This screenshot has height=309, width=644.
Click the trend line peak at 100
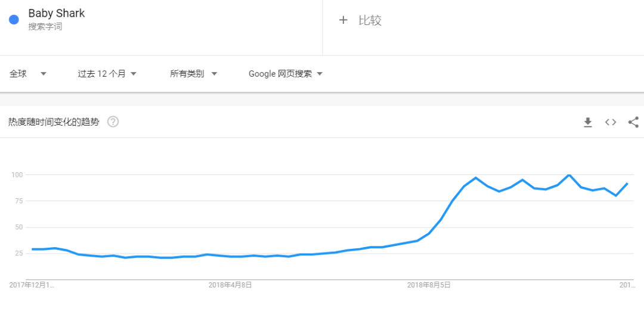pyautogui.click(x=569, y=175)
